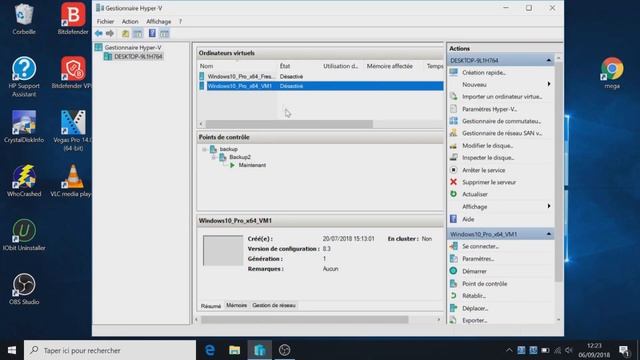
Task: Click the Forward arrow toolbar icon
Action: [x=110, y=33]
